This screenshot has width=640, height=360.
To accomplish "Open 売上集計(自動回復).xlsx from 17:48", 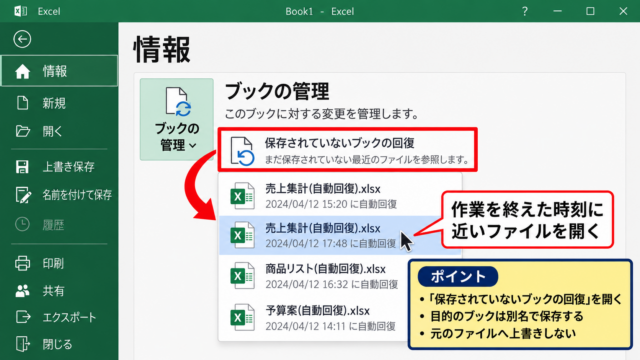I will pyautogui.click(x=340, y=236).
